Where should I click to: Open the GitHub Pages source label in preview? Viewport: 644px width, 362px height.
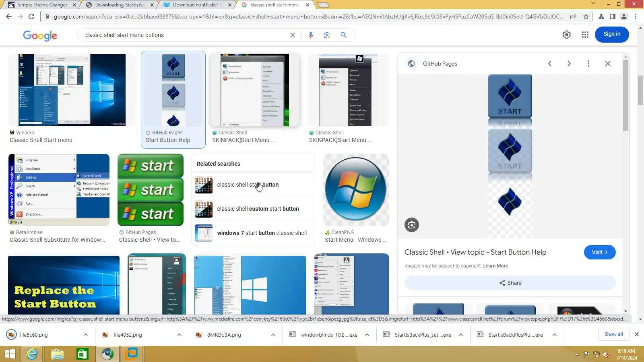(x=440, y=64)
